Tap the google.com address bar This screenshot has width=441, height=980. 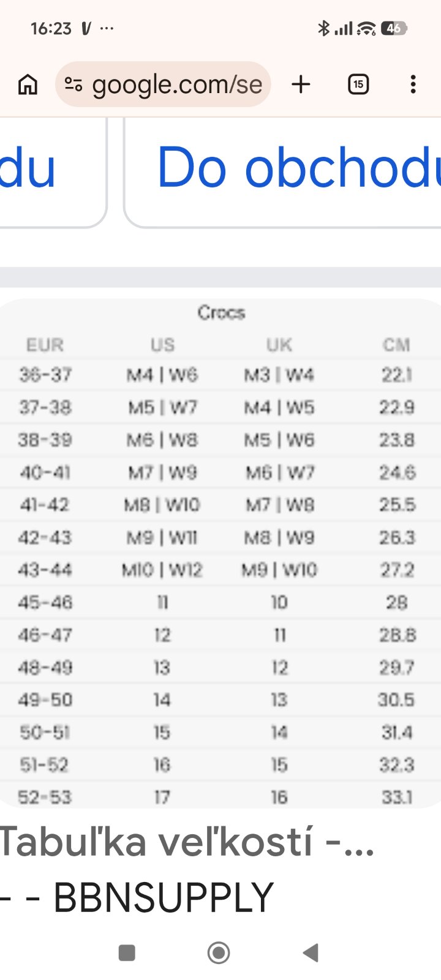(x=176, y=85)
